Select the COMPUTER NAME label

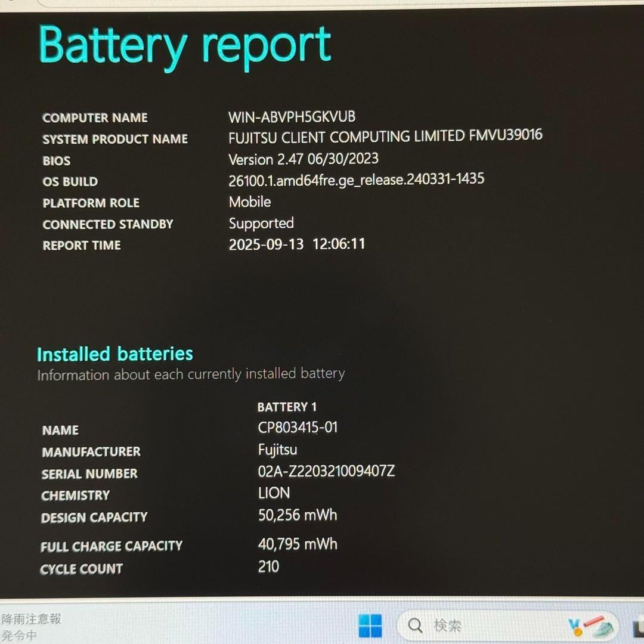tap(95, 118)
